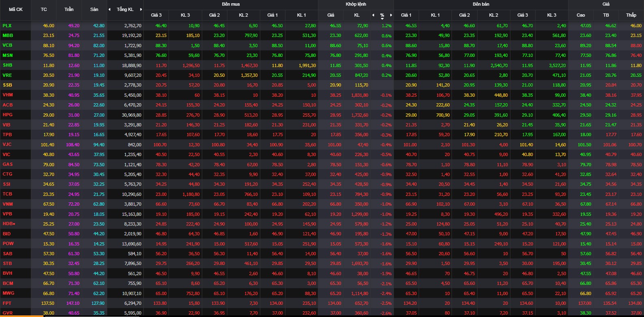Sort by the Mã CK column header

(x=16, y=9)
